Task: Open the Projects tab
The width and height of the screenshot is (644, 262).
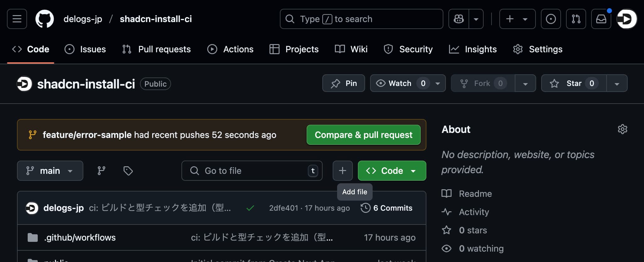Action: [294, 49]
